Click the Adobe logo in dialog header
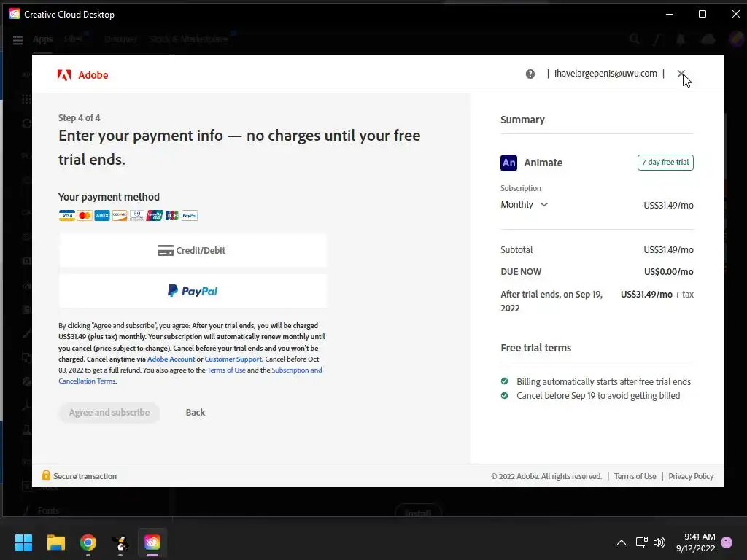 83,75
